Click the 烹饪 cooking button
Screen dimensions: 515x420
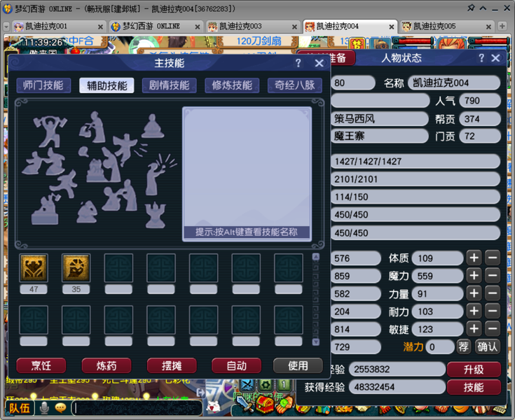[41, 365]
